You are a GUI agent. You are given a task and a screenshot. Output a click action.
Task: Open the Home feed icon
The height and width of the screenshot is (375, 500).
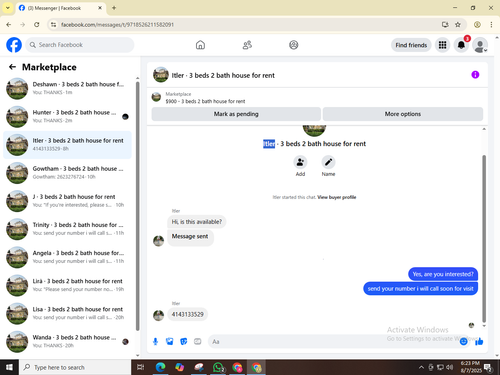pyautogui.click(x=200, y=45)
